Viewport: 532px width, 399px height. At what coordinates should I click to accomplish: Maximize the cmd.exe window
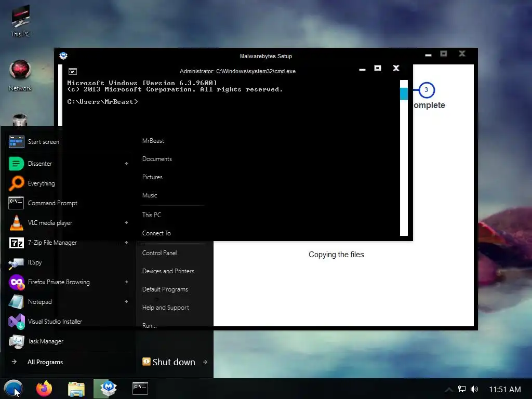[378, 68]
